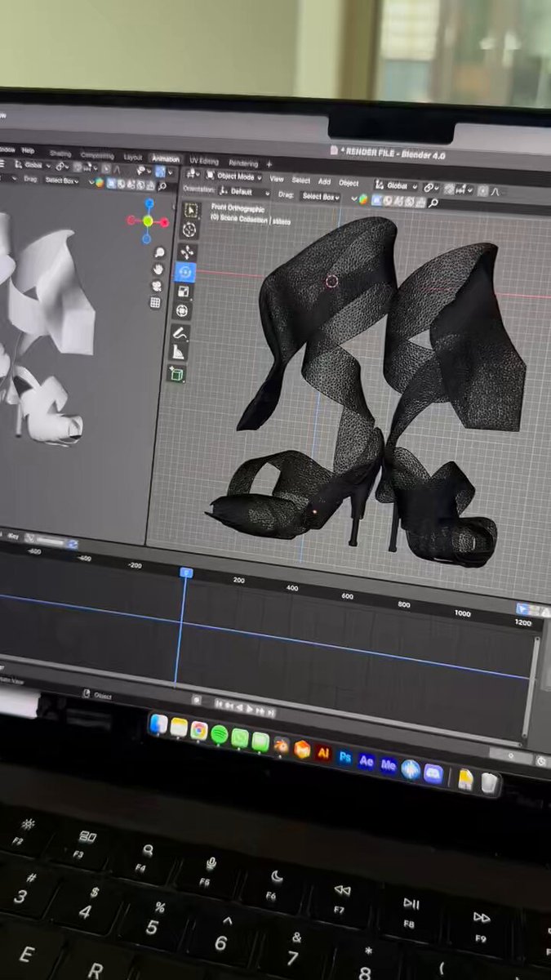This screenshot has width=551, height=980.
Task: Open After Effects from the dock
Action: point(367,761)
